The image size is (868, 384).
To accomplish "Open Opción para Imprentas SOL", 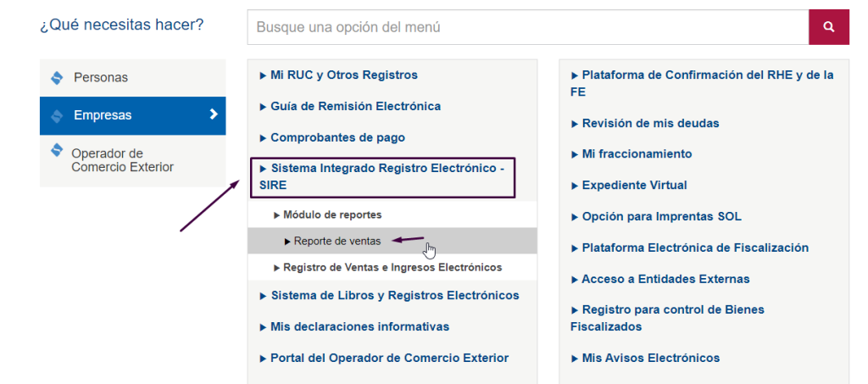I will pyautogui.click(x=656, y=217).
